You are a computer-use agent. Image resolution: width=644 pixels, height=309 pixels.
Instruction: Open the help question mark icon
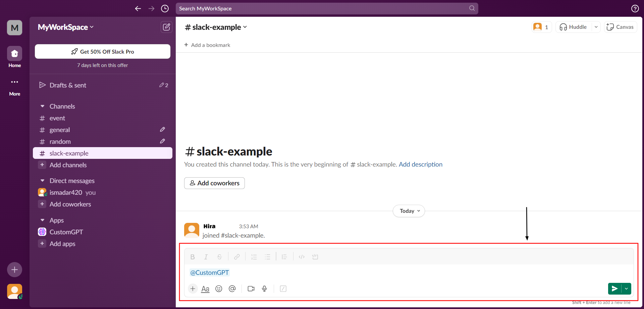pos(635,9)
